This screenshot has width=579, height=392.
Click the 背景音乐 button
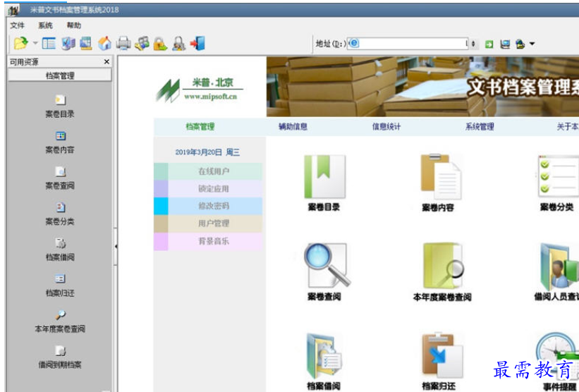pos(208,241)
